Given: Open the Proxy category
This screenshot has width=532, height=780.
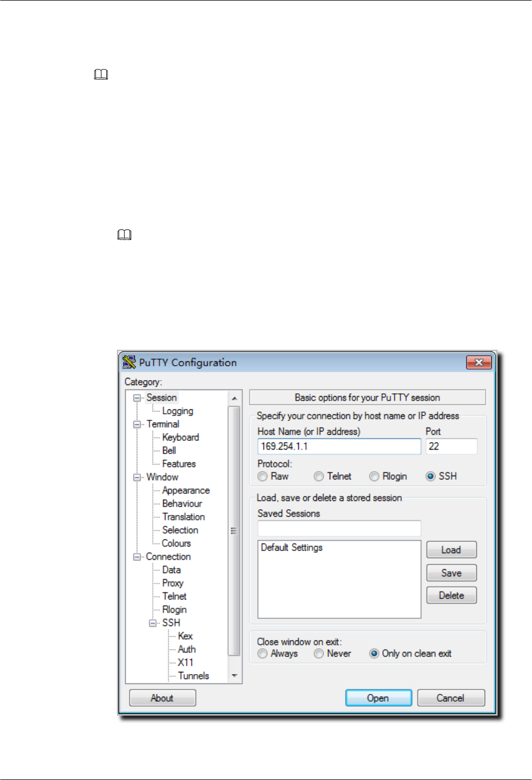Looking at the screenshot, I should (x=173, y=583).
